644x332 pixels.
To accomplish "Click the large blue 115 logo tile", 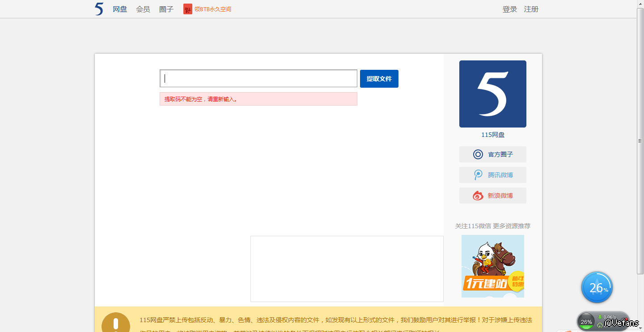I will pos(493,94).
